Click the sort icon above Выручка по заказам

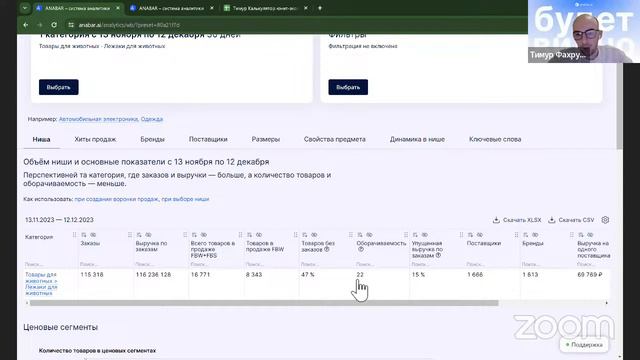(139, 235)
